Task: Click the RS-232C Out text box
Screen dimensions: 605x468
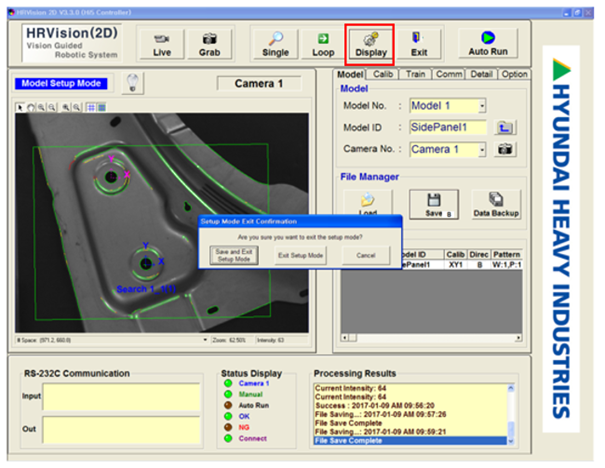Action: (x=122, y=429)
